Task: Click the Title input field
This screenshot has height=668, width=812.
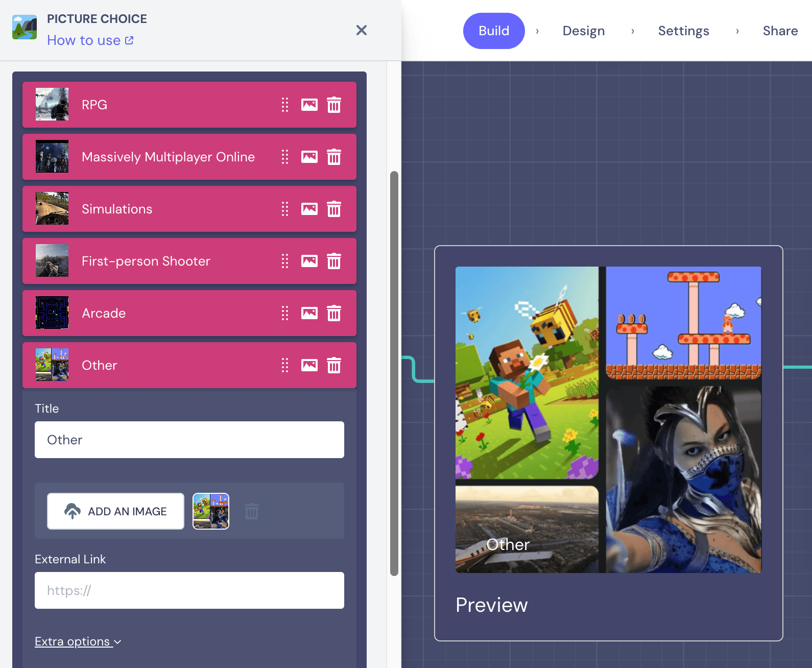Action: (189, 440)
